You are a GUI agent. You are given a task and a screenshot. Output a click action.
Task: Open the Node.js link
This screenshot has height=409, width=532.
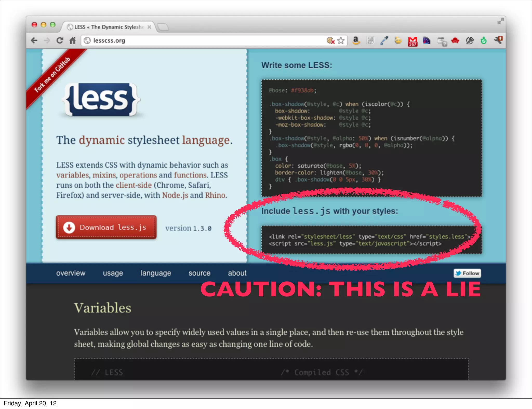[x=175, y=195]
